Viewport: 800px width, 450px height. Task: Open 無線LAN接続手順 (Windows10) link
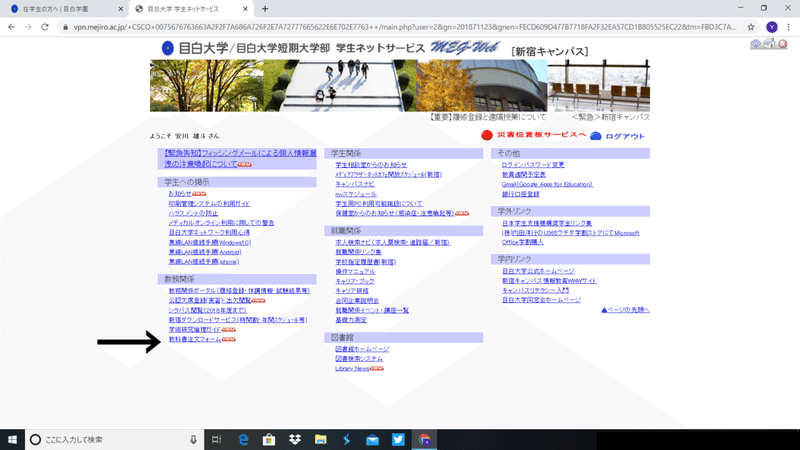point(210,242)
